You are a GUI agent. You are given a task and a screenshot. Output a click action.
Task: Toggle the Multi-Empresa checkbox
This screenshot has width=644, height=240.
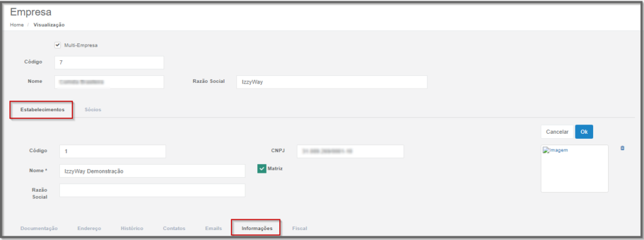[57, 45]
